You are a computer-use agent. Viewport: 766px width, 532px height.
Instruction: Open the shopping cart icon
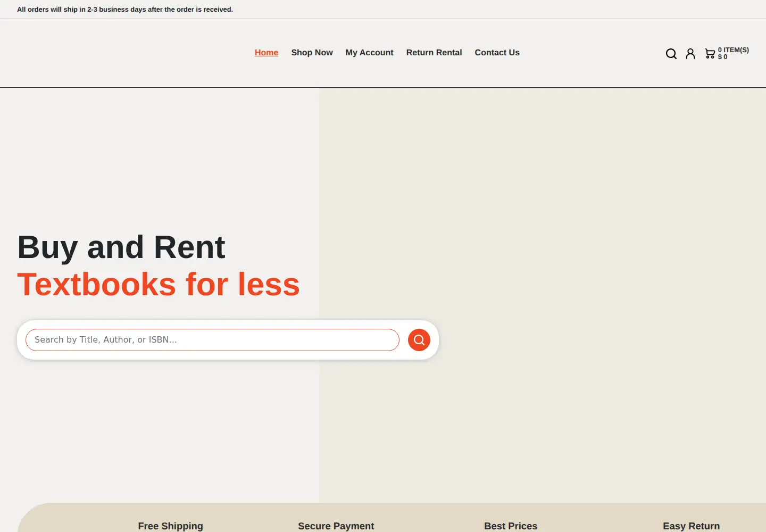pos(710,54)
